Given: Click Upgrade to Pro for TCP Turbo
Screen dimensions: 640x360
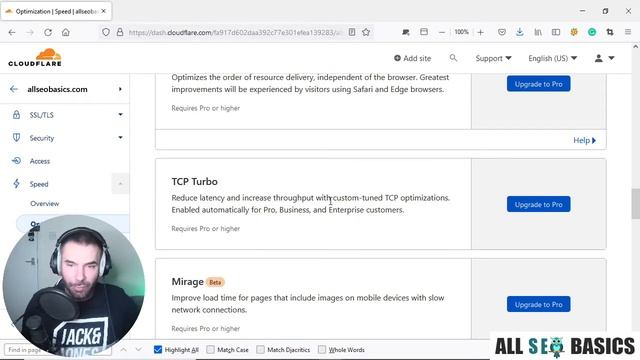Looking at the screenshot, I should tap(538, 204).
